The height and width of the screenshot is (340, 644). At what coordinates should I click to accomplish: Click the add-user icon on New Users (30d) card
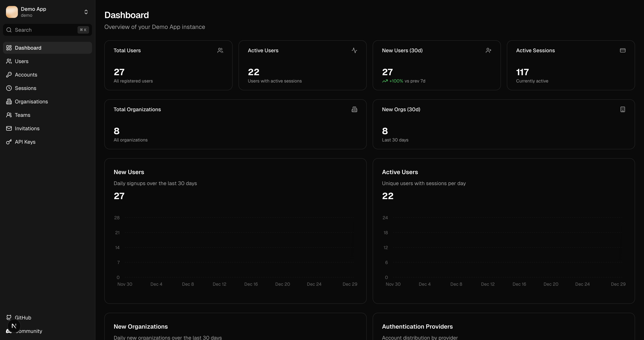489,50
